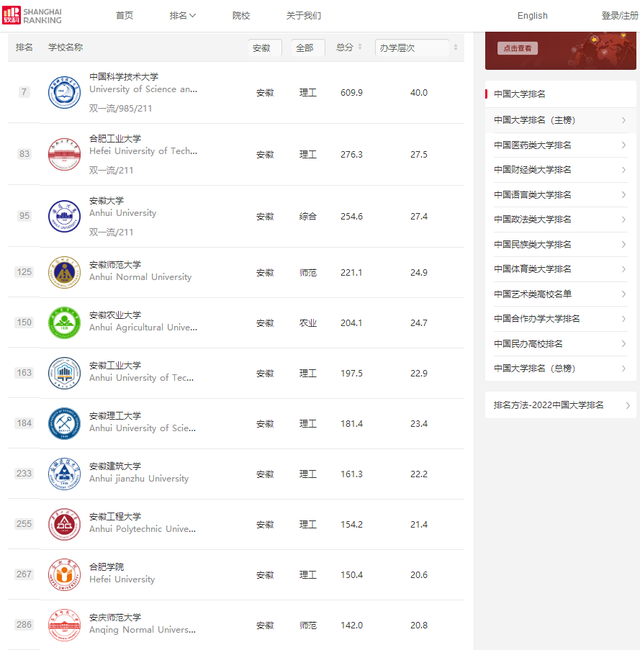This screenshot has width=640, height=650.
Task: Open 中国民族类大学排名 sidebar item
Action: pos(560,244)
